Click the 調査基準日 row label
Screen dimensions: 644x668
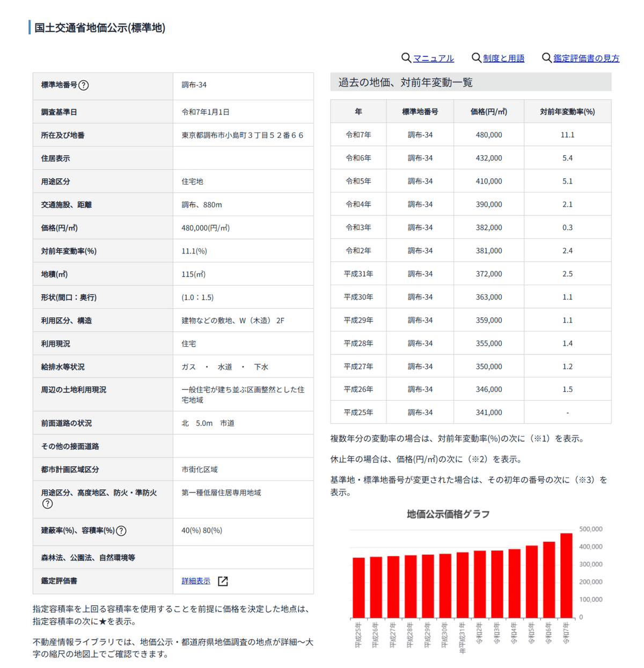(59, 112)
